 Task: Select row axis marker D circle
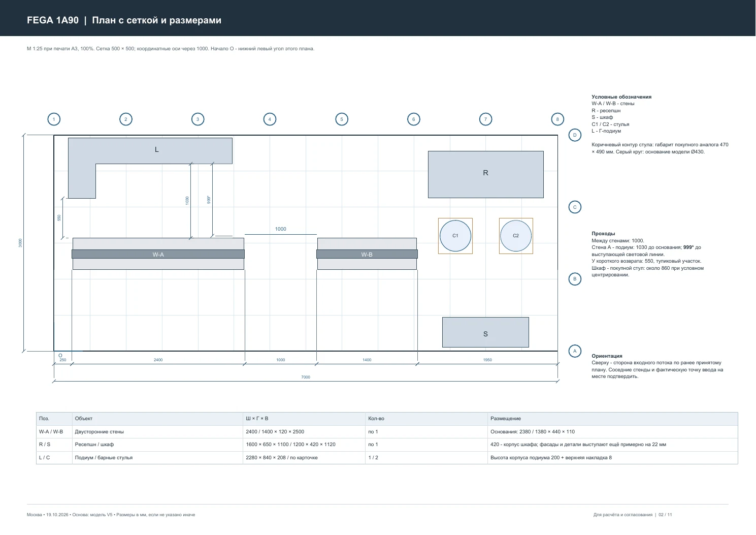pos(575,135)
